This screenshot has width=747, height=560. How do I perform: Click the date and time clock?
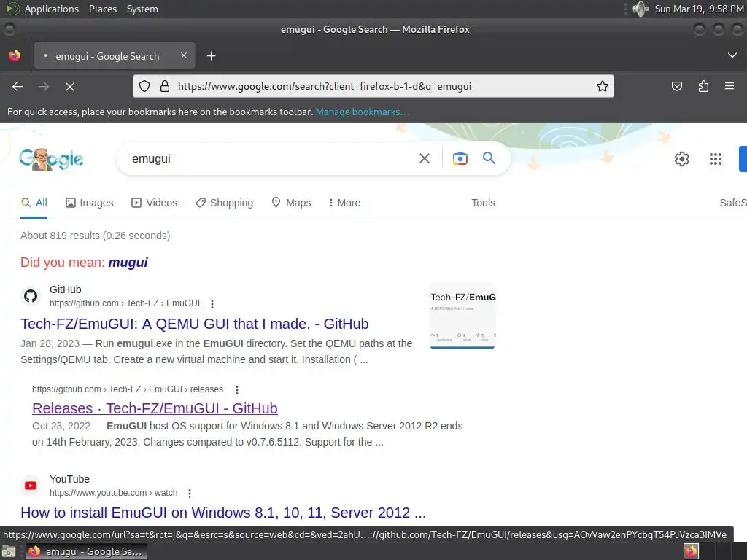(699, 9)
